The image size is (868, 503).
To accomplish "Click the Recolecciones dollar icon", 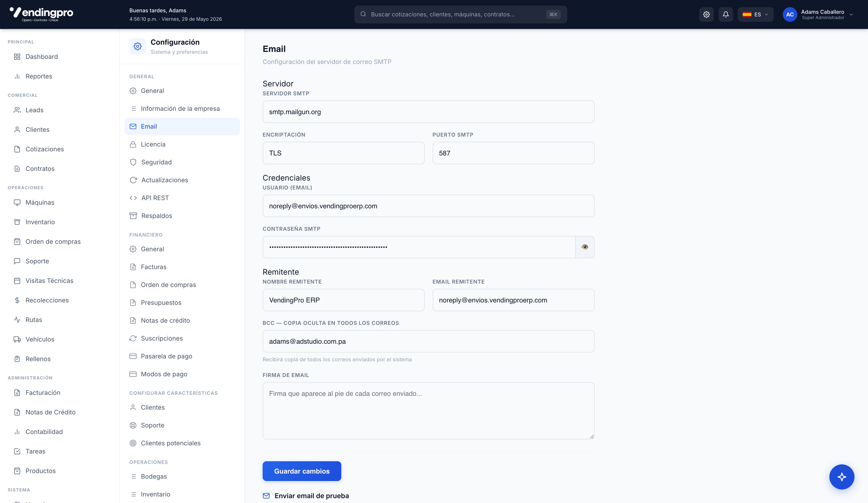I will [17, 300].
